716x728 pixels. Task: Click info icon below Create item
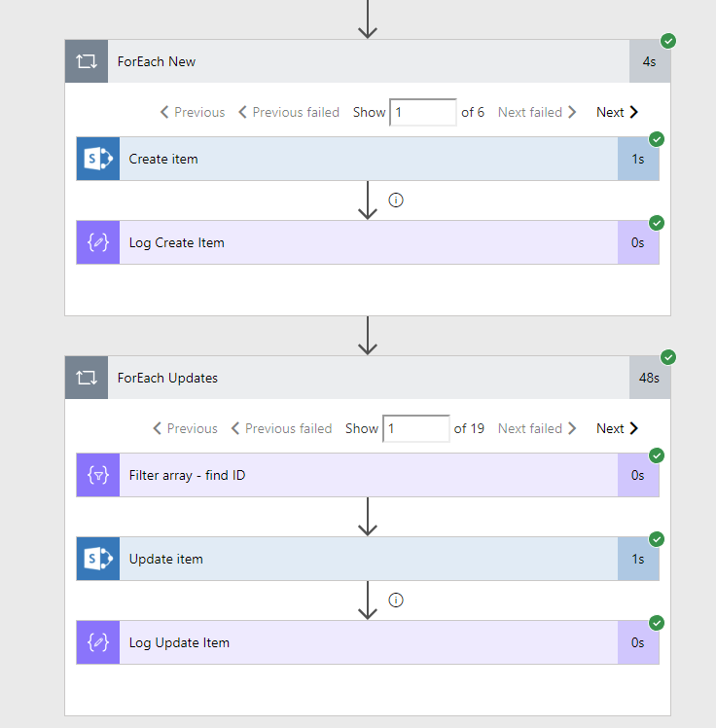click(396, 200)
